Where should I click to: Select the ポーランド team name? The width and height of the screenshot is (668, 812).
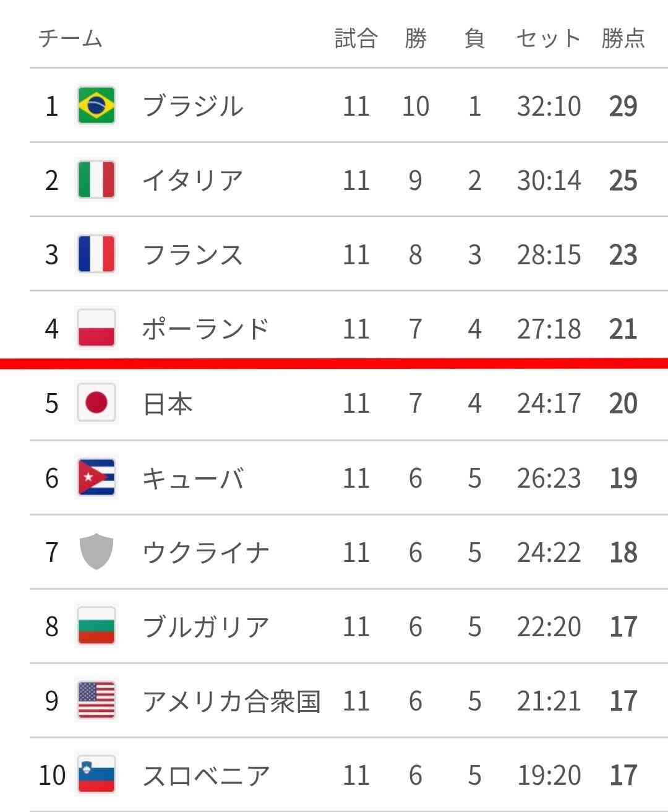(206, 329)
